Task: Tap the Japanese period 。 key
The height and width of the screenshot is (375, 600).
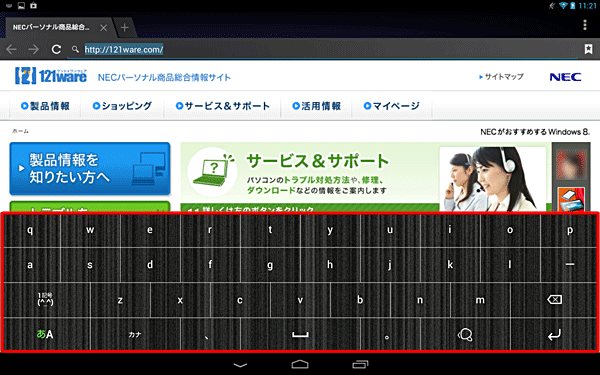Action: [x=390, y=334]
